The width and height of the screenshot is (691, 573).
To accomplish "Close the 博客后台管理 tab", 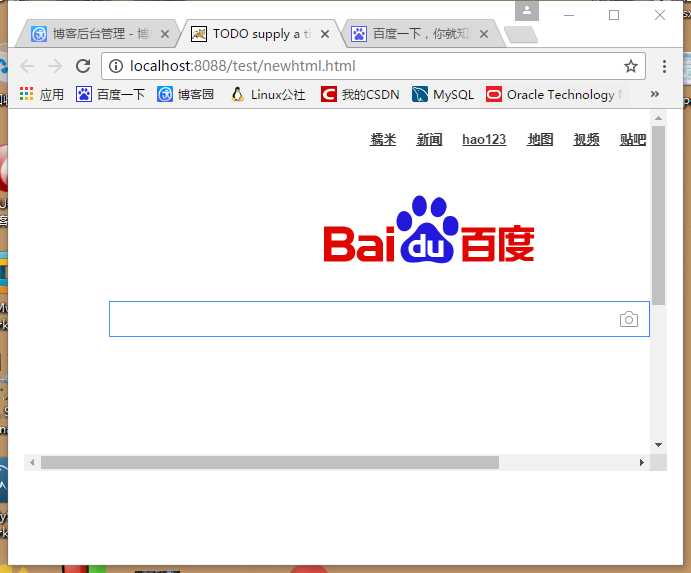I will pos(165,34).
